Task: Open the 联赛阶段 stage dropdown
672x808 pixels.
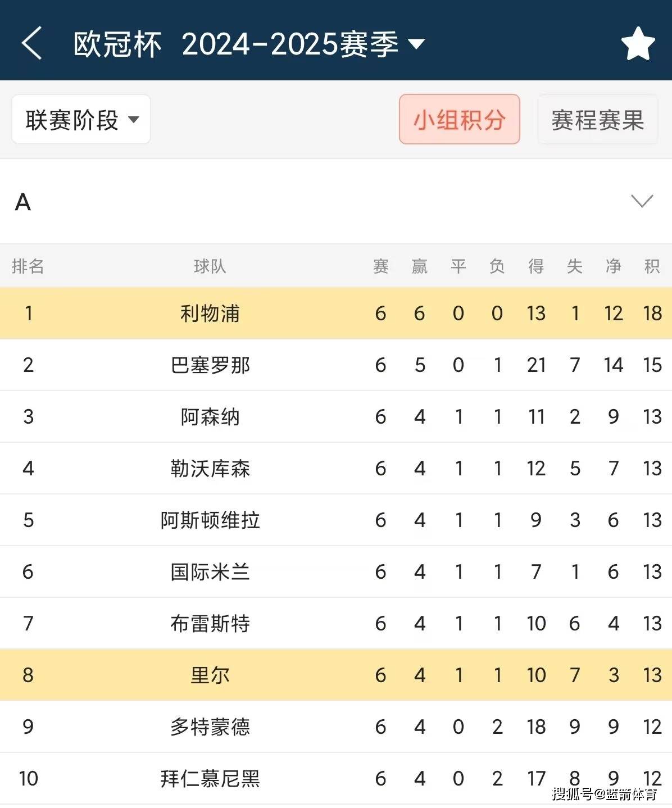Action: click(81, 119)
